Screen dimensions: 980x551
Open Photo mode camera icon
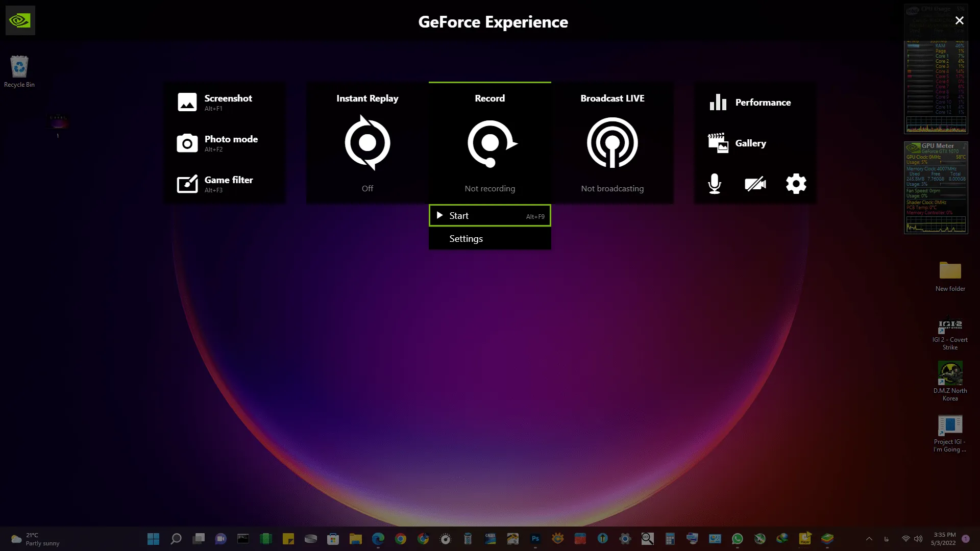[x=187, y=143]
